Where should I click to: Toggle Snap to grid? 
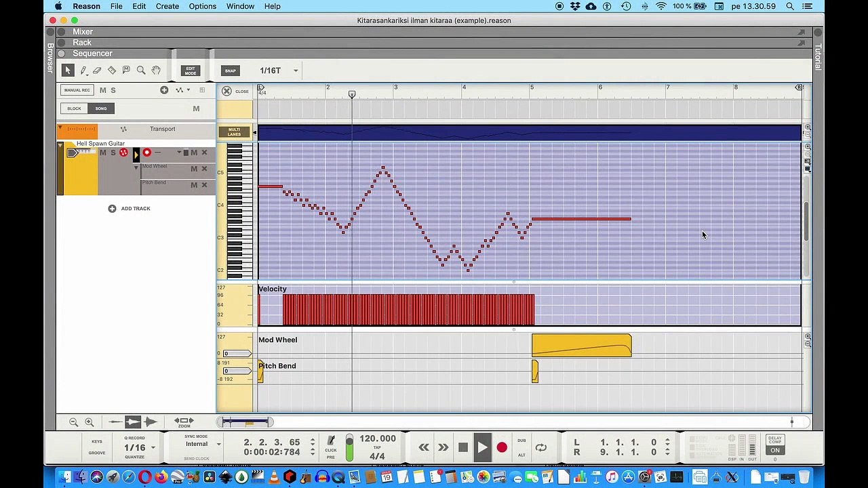(x=231, y=70)
